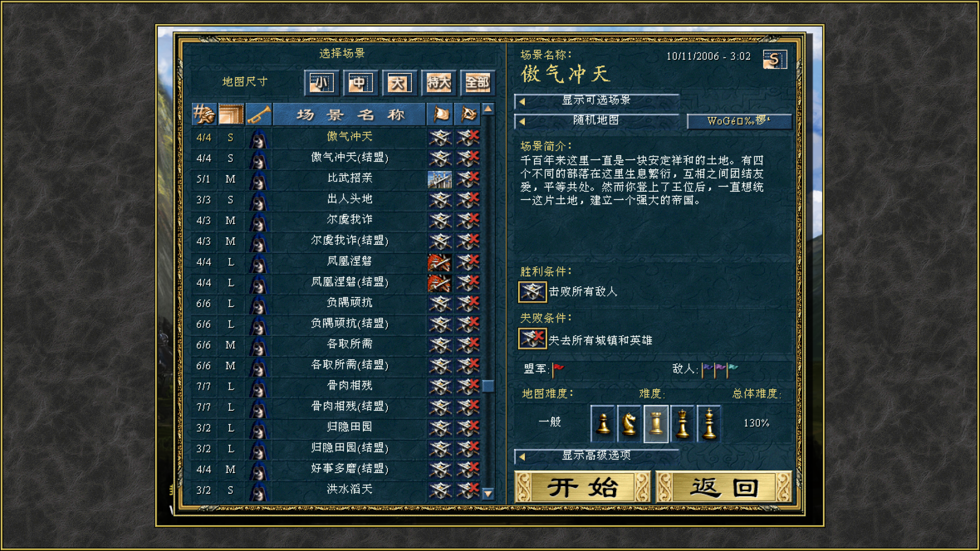Viewport: 980px width, 551px height.
Task: Select the small map size filter button
Action: [322, 83]
